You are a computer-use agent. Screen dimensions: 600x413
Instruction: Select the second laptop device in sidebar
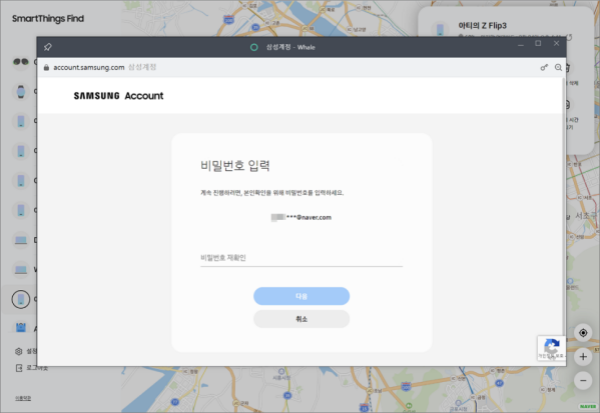21,269
